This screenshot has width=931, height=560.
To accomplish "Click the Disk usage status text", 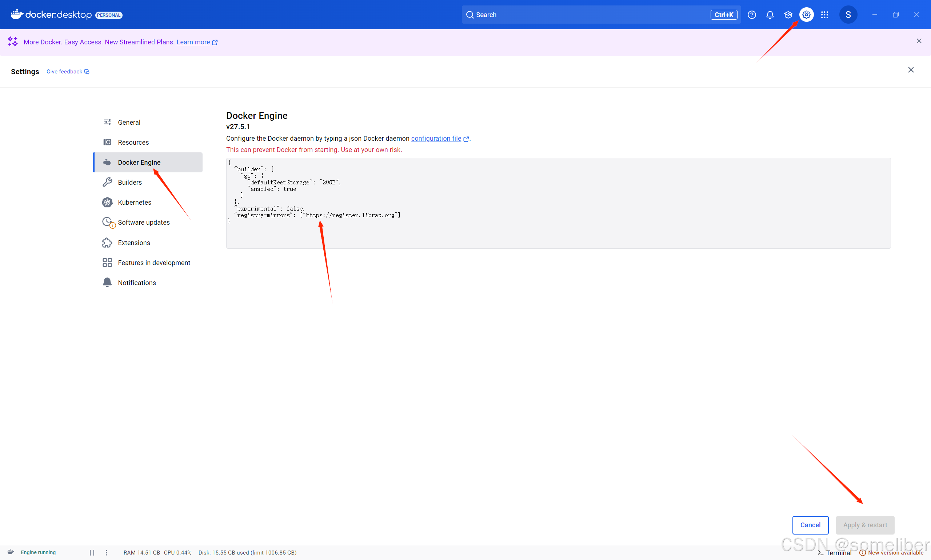I will [x=248, y=552].
